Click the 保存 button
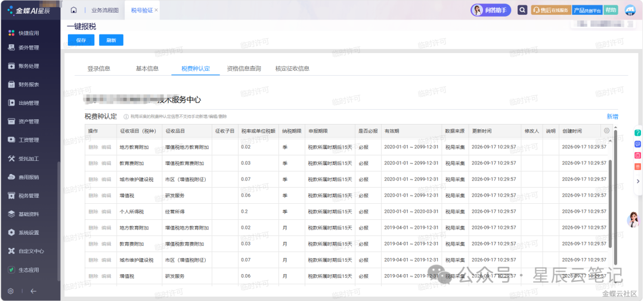644x301 pixels. pos(81,41)
